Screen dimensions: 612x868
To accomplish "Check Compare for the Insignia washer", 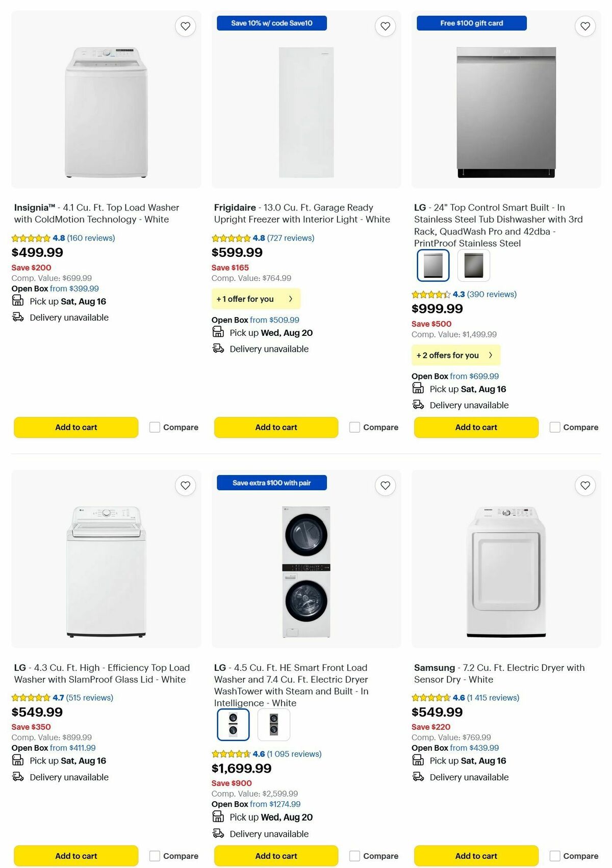I will [155, 427].
